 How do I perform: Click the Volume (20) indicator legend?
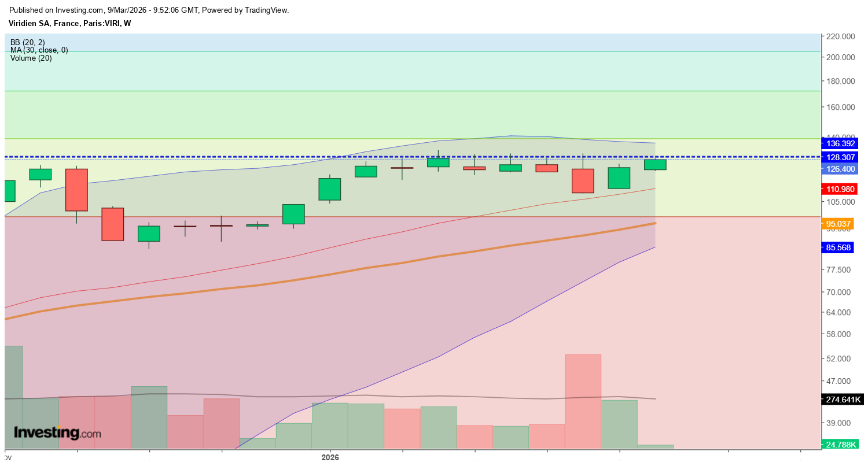(x=31, y=58)
